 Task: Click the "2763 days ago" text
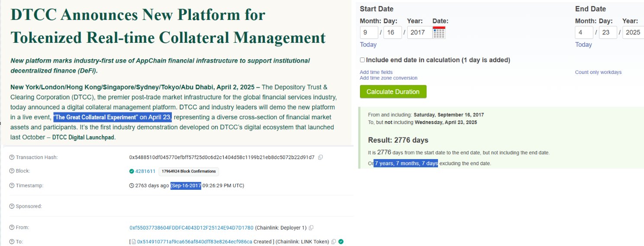coord(152,186)
